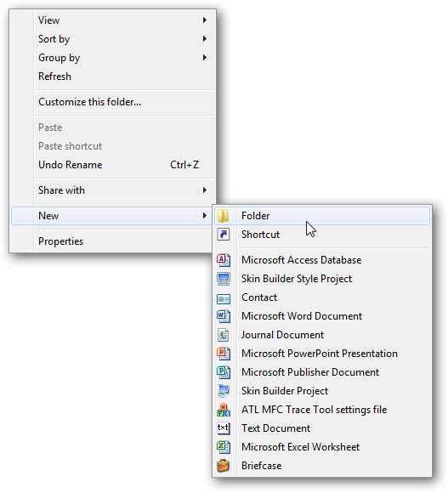
Task: Click the Microsoft Access Database icon
Action: pos(224,260)
